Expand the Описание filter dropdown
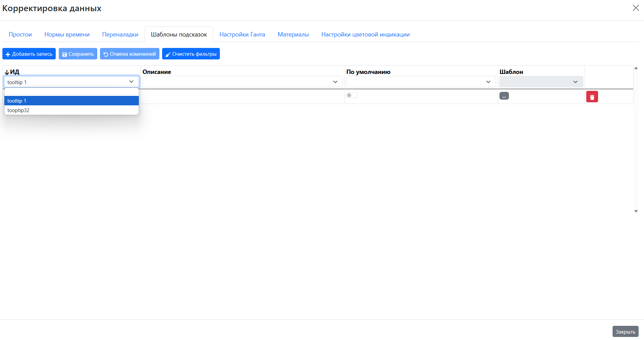The image size is (644, 340). [242, 82]
